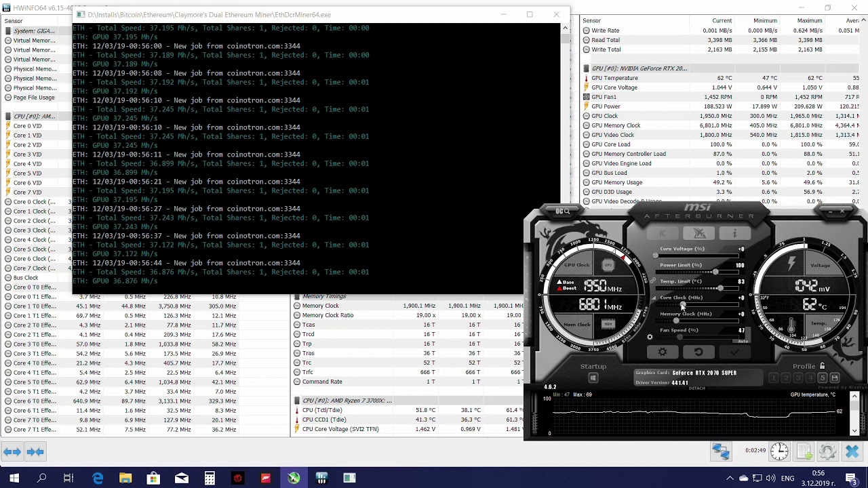Adjust the Temp. Limit slider
This screenshot has width=868, height=488.
pos(698,288)
